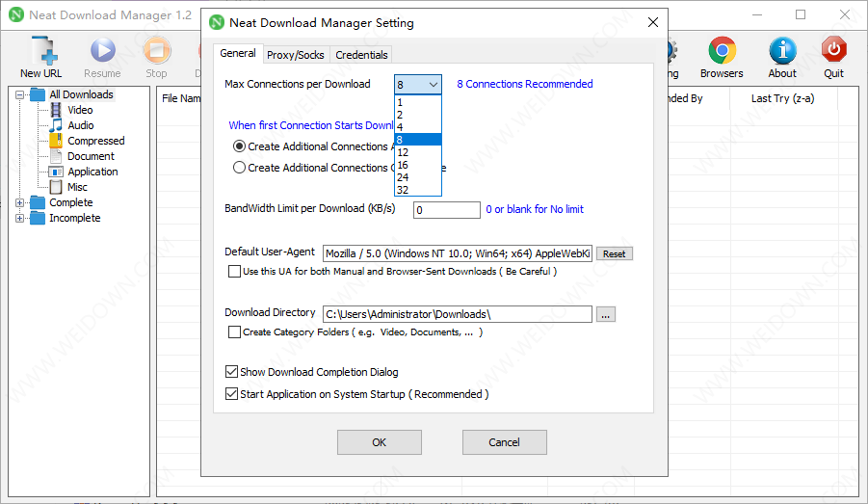Focus the Download Directory path field
Viewport: 868px width, 504px height.
click(458, 314)
